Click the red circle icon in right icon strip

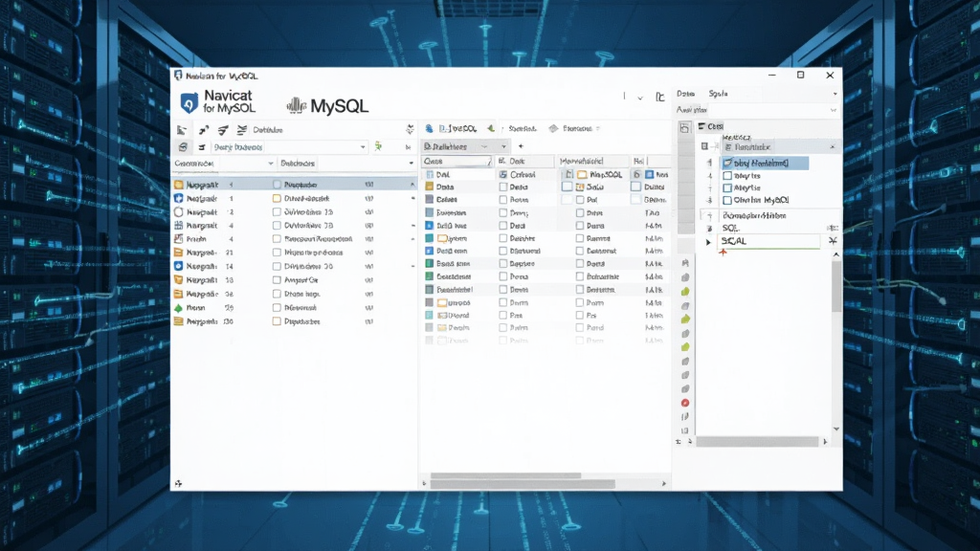pos(685,403)
